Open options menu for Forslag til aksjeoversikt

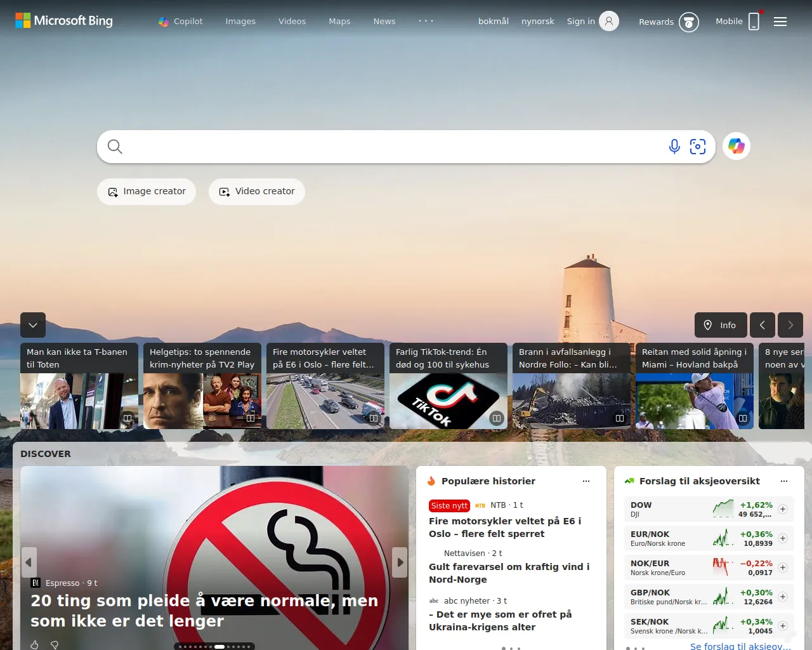[784, 481]
